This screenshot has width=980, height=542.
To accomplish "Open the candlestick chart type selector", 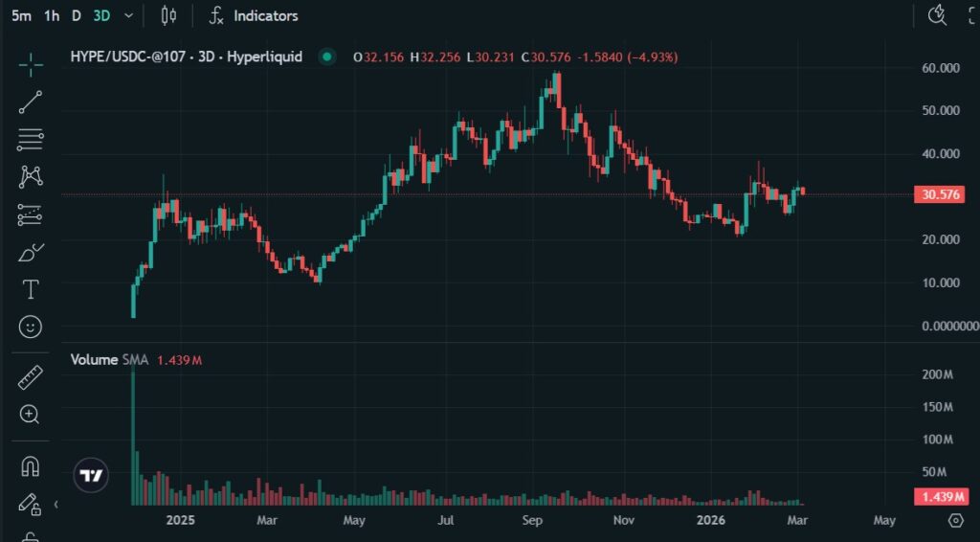I will 169,16.
